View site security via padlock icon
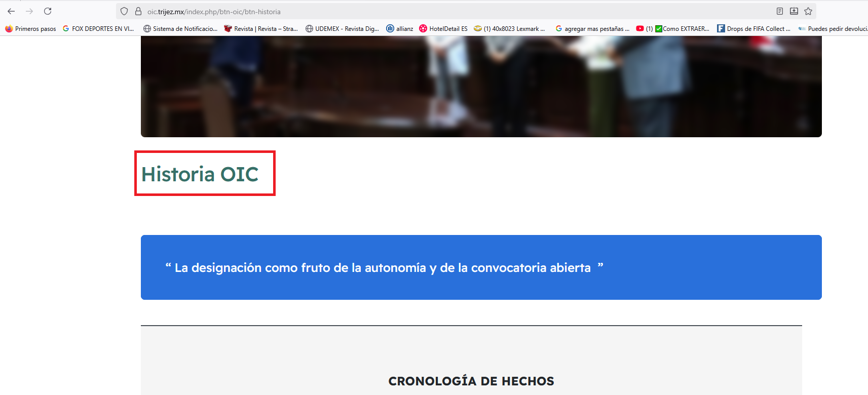The height and width of the screenshot is (395, 868). coord(138,11)
